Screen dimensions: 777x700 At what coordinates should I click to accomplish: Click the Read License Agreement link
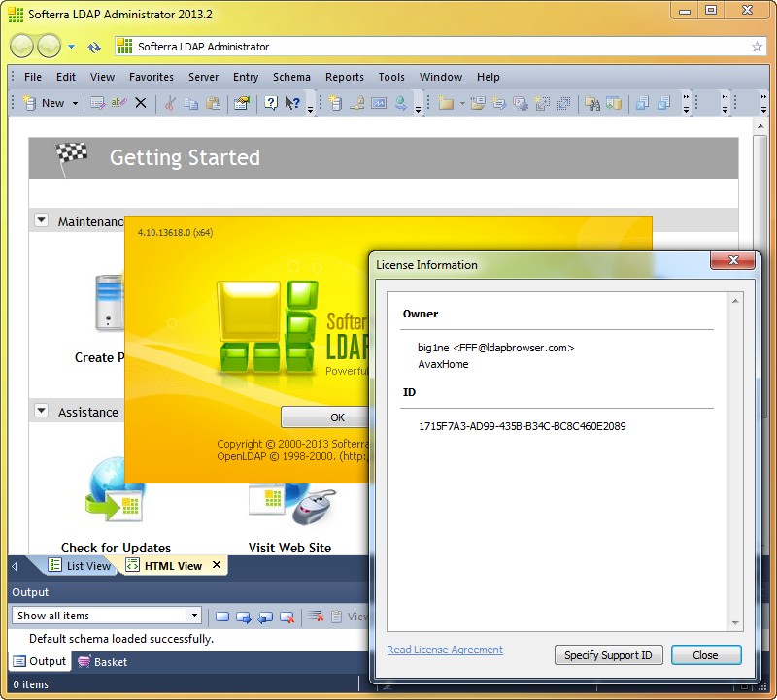pos(445,650)
